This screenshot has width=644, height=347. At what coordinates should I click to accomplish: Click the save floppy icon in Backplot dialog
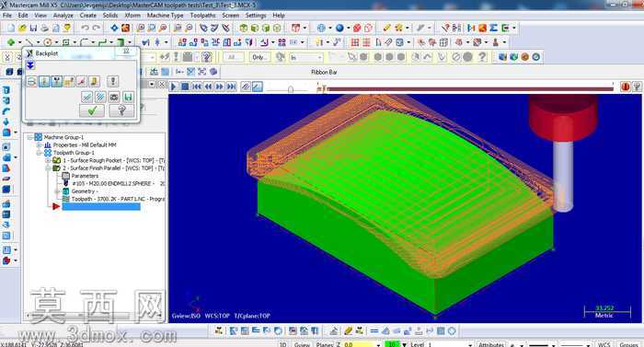[128, 97]
